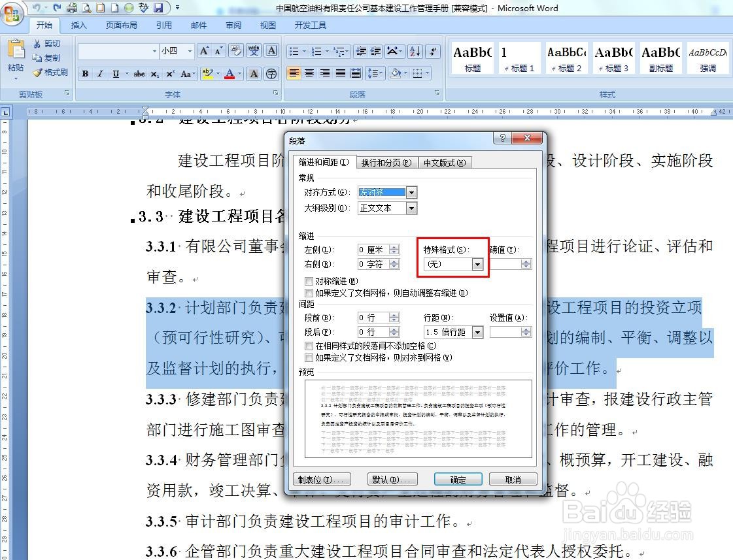This screenshot has height=560, width=733.
Task: Open the 插入 ribbon tab
Action: click(x=78, y=25)
